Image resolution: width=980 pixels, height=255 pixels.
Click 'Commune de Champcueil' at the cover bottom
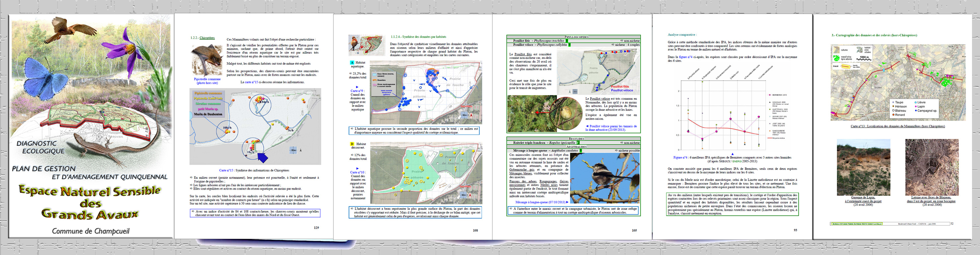click(91, 231)
